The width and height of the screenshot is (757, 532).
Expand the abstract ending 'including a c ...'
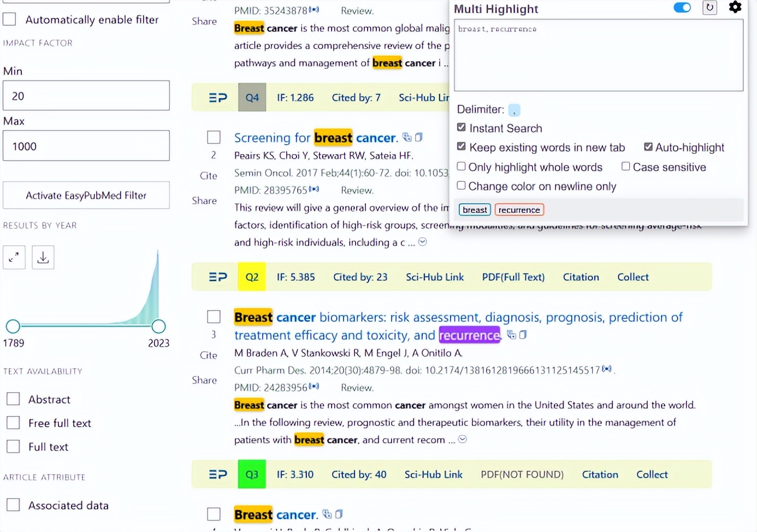(422, 242)
